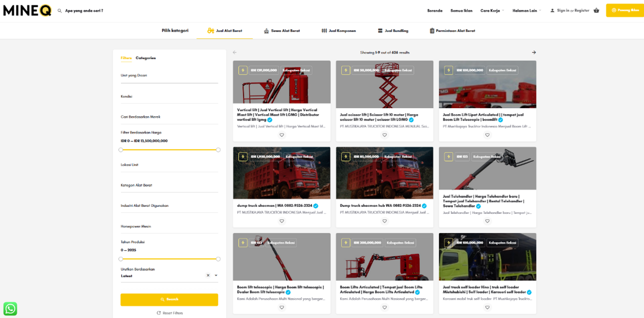Image resolution: width=644 pixels, height=318 pixels.
Task: Clear the Latest sort selection X
Action: (208, 276)
